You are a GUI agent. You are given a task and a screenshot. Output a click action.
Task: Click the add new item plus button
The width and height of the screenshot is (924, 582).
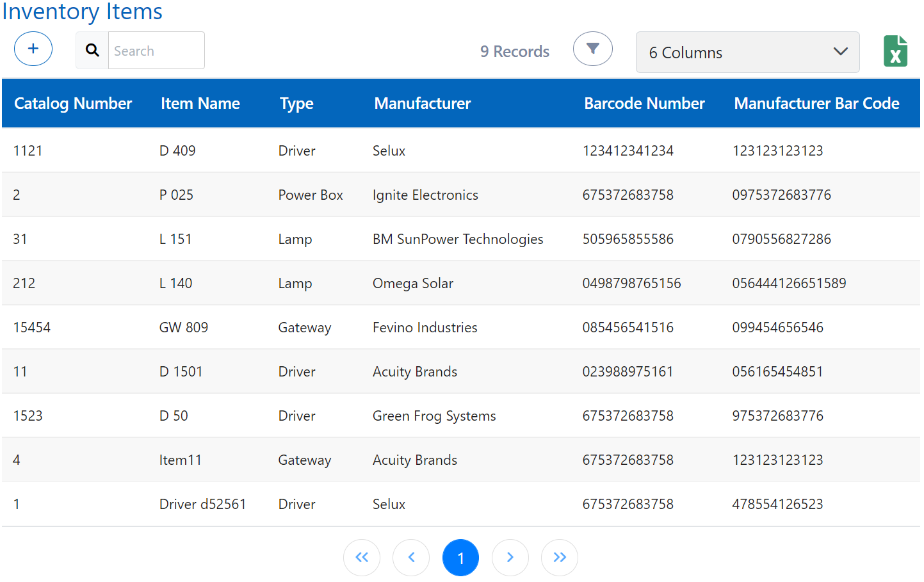[x=33, y=49]
